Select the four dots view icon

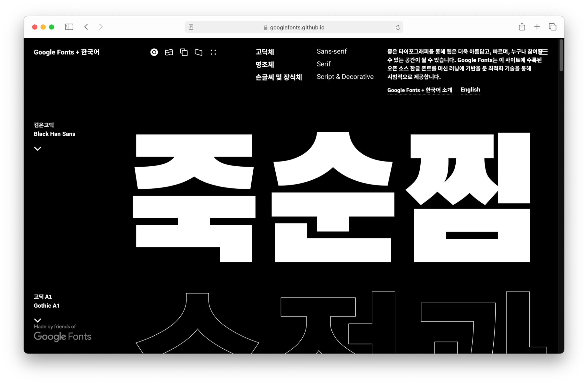tap(213, 52)
